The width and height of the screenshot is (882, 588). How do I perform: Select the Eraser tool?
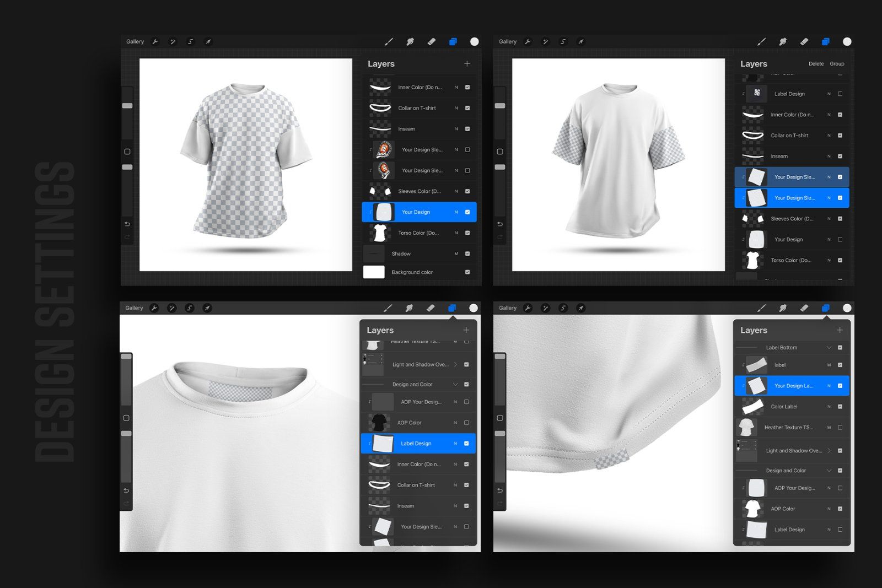(432, 41)
